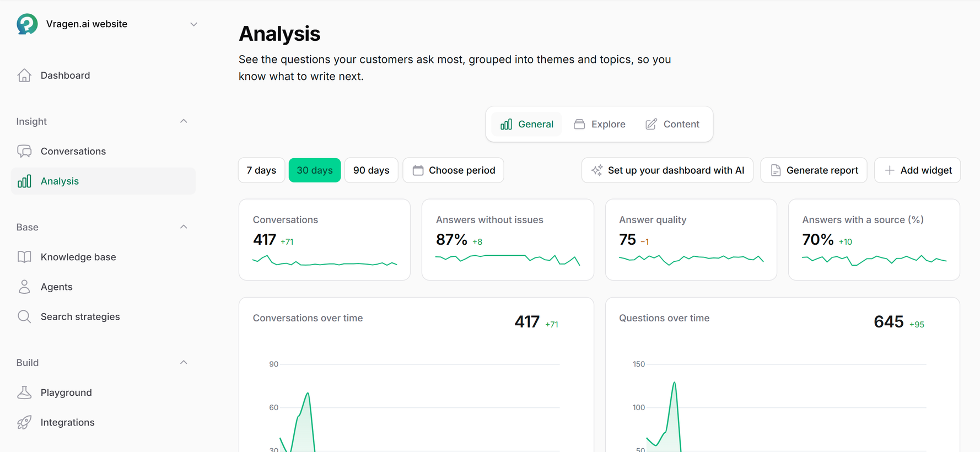Open Answers with a source card
Viewport: 980px width, 452px height.
click(874, 240)
